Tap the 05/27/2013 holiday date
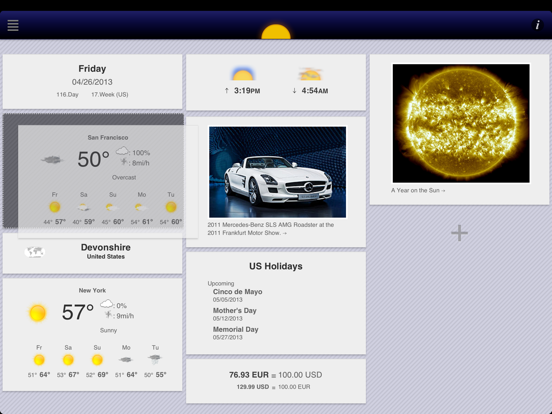 click(227, 338)
